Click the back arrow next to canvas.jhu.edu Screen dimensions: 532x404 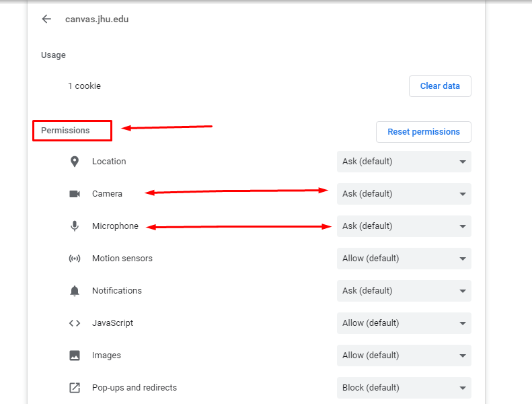(x=46, y=19)
